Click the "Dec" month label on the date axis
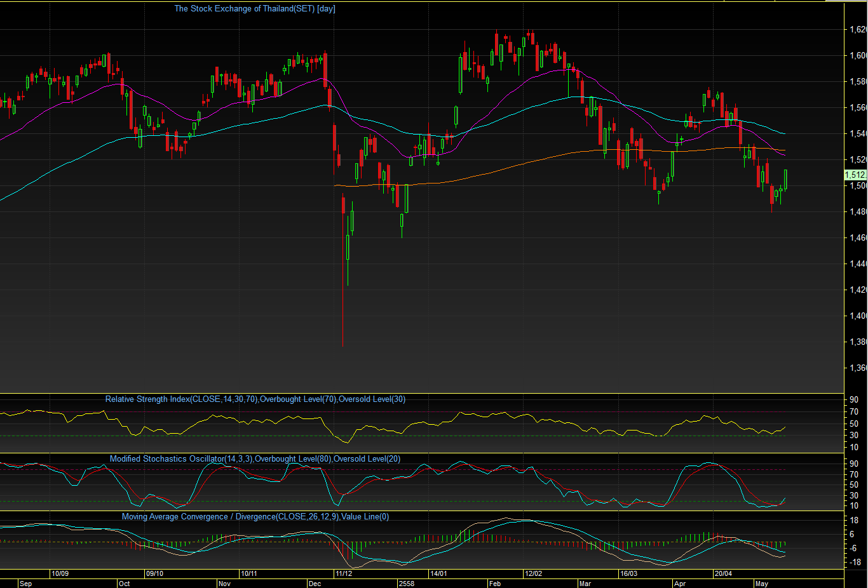868x588 pixels. pyautogui.click(x=315, y=584)
